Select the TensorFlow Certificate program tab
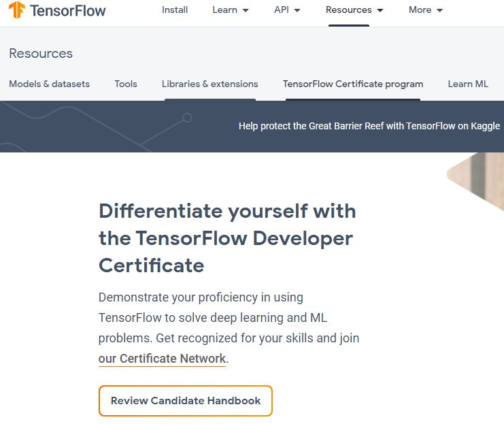The height and width of the screenshot is (424, 504). 353,84
